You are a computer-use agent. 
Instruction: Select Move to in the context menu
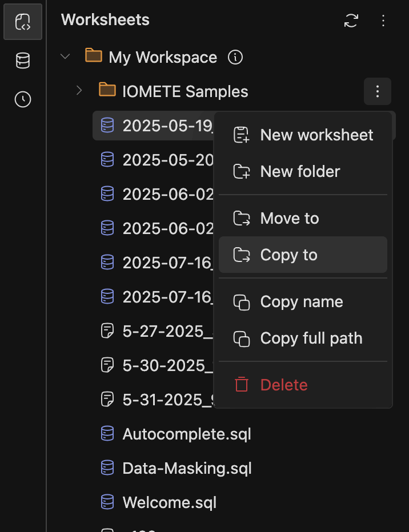[x=289, y=218]
